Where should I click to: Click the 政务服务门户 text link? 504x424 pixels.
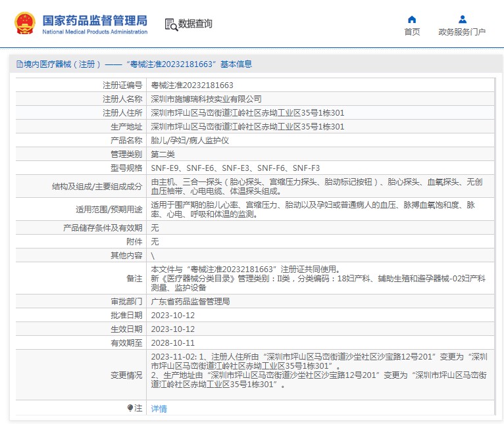tap(462, 32)
